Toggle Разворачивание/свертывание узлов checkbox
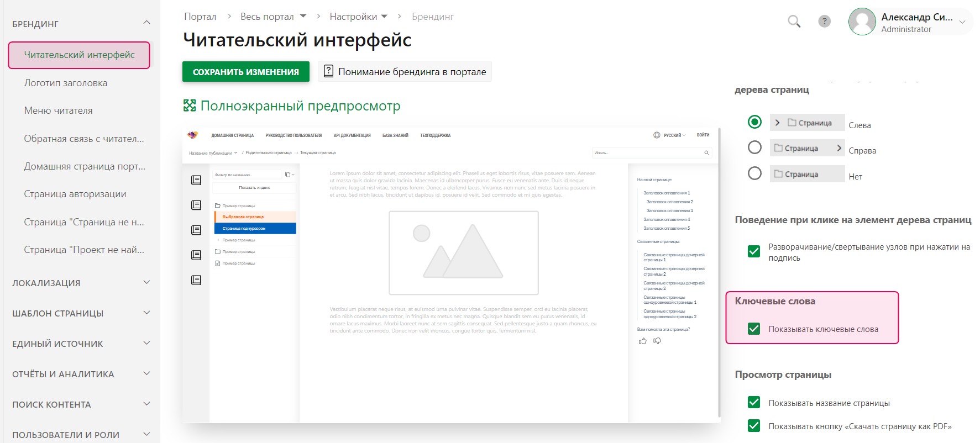The height and width of the screenshot is (443, 980). [754, 251]
